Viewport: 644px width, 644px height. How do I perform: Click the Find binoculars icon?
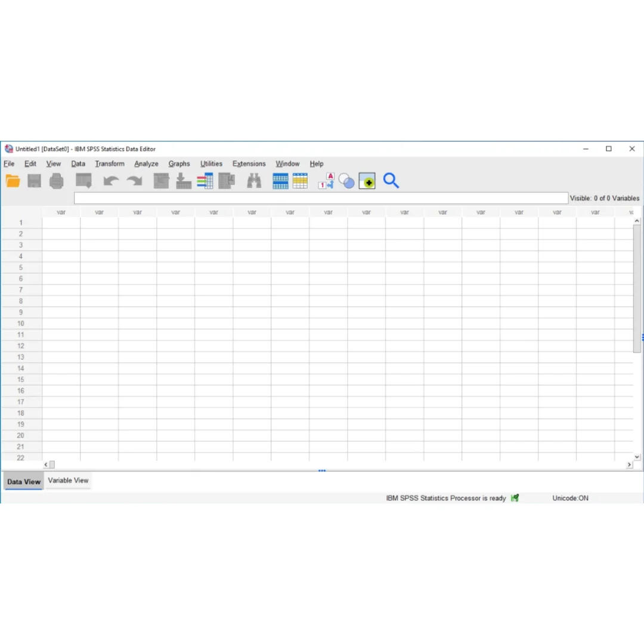pyautogui.click(x=255, y=181)
